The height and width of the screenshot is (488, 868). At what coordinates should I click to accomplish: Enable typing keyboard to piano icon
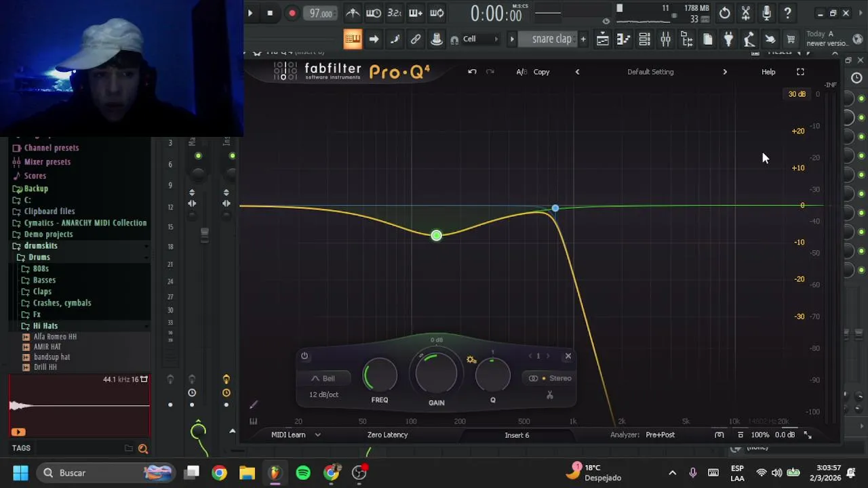(353, 39)
